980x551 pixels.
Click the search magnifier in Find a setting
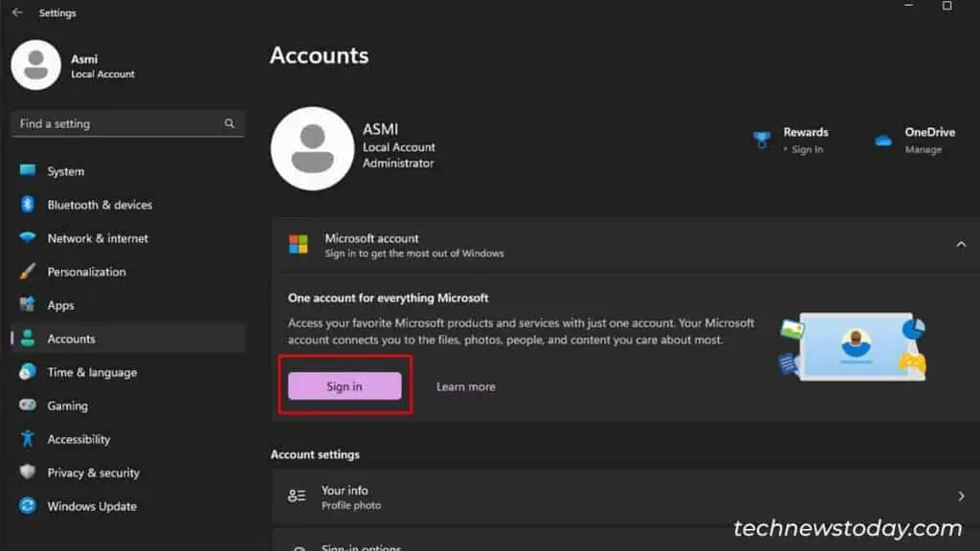pyautogui.click(x=230, y=123)
